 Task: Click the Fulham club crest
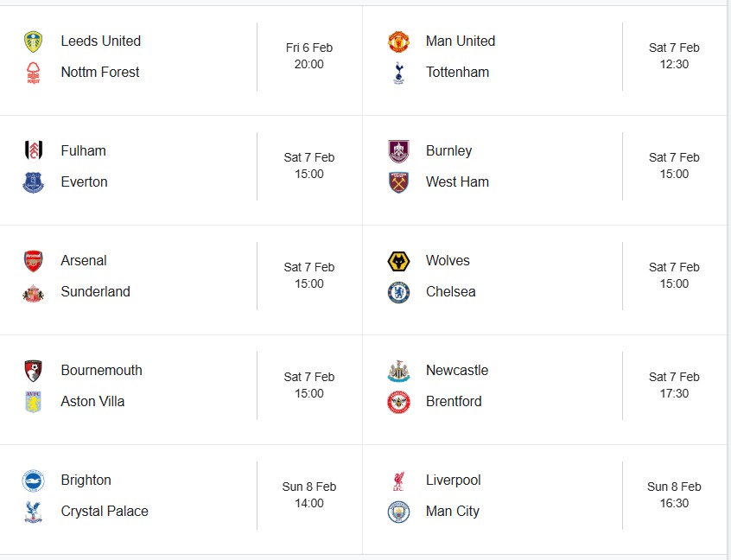33,151
